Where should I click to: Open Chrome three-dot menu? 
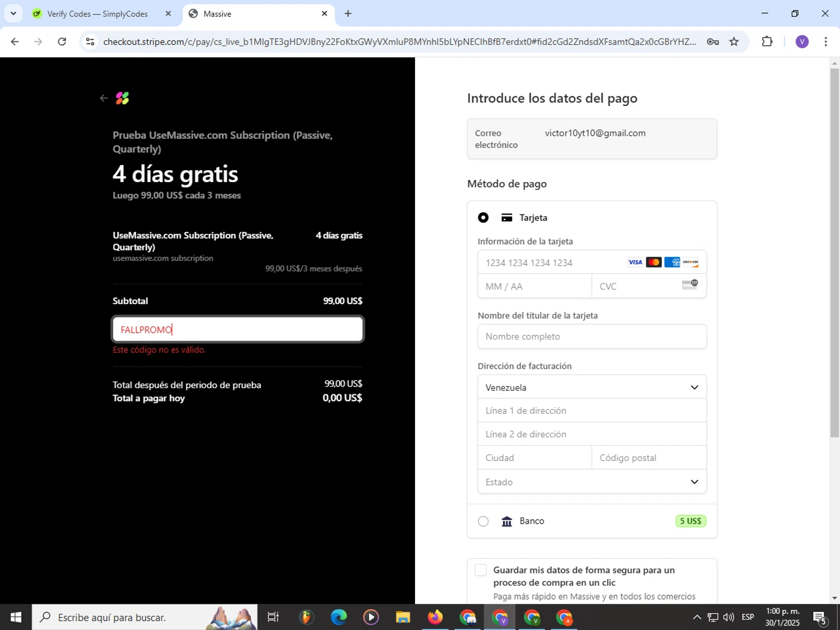click(825, 41)
